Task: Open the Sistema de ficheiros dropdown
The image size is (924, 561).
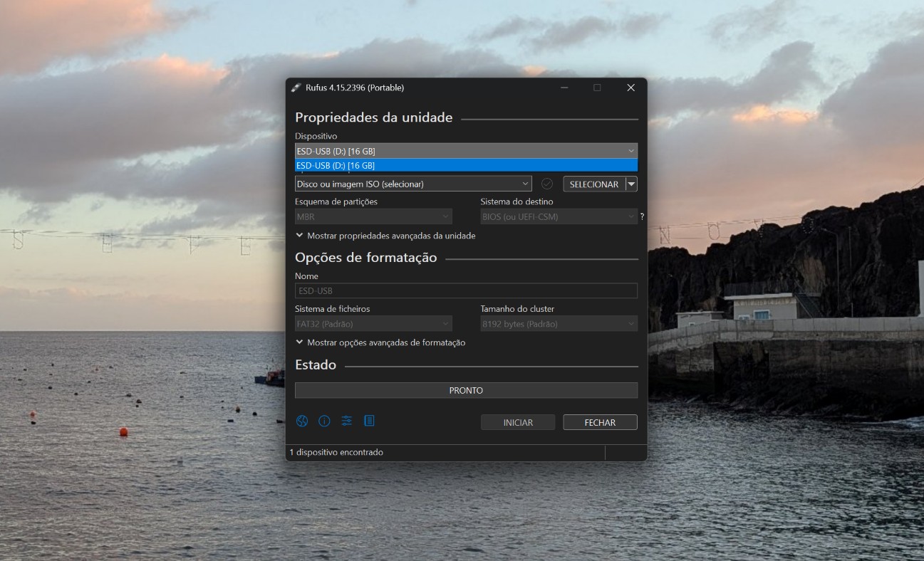Action: coord(373,324)
